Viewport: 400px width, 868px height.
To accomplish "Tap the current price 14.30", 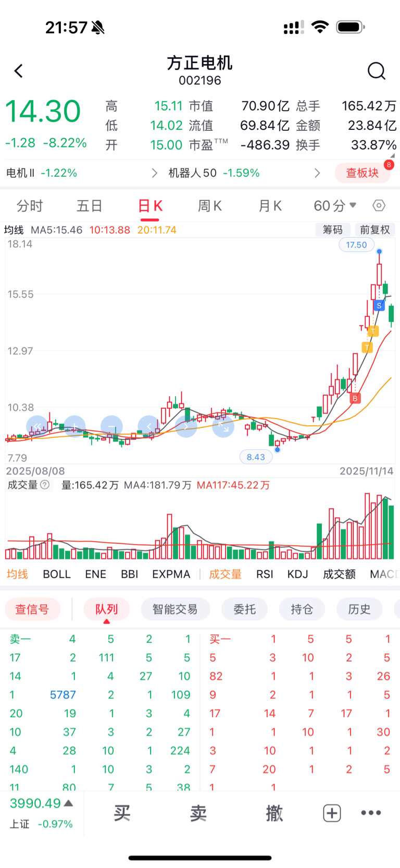I will [x=43, y=111].
